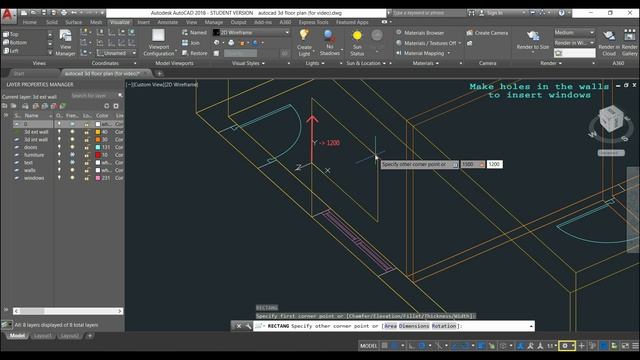Click the Named viewports icon
The width and height of the screenshot is (640, 360).
[185, 32]
